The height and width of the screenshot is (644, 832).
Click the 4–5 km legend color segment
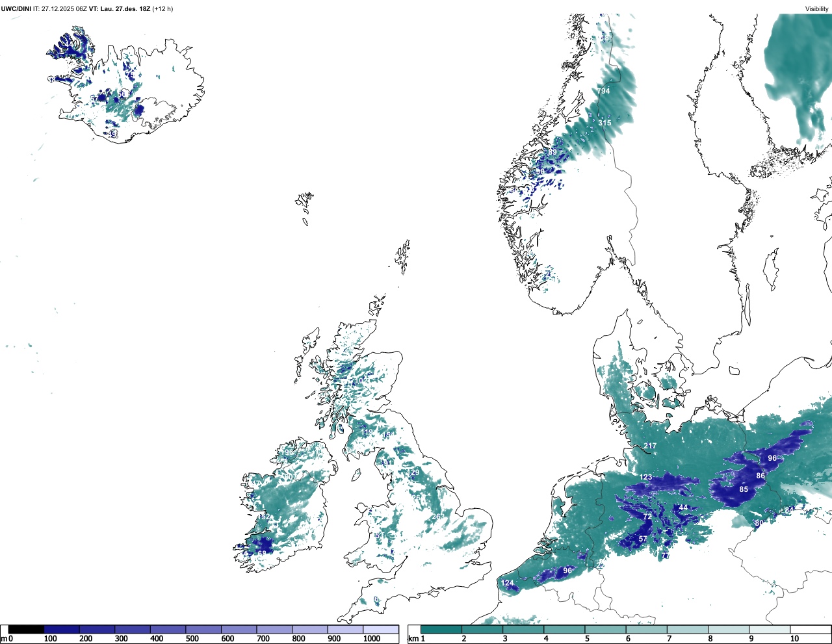(x=564, y=629)
